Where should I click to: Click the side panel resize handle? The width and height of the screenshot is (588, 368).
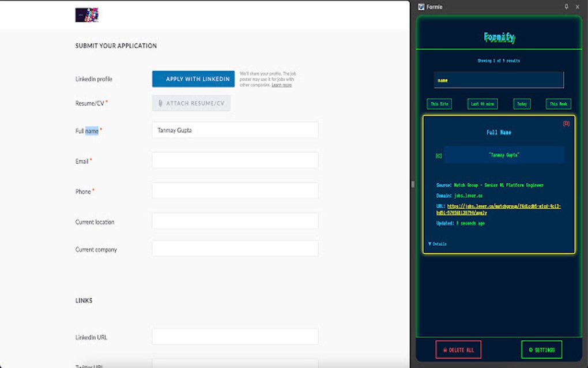point(413,184)
